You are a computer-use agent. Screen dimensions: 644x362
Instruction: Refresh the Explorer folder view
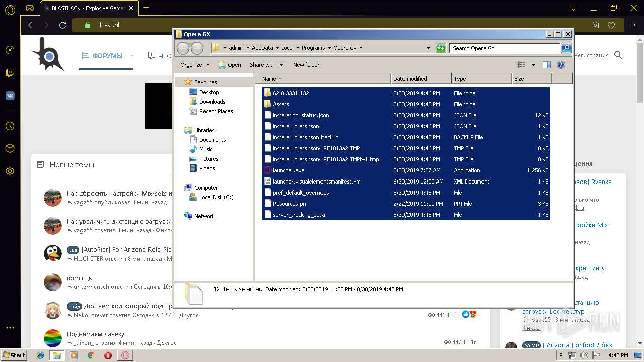click(x=441, y=48)
